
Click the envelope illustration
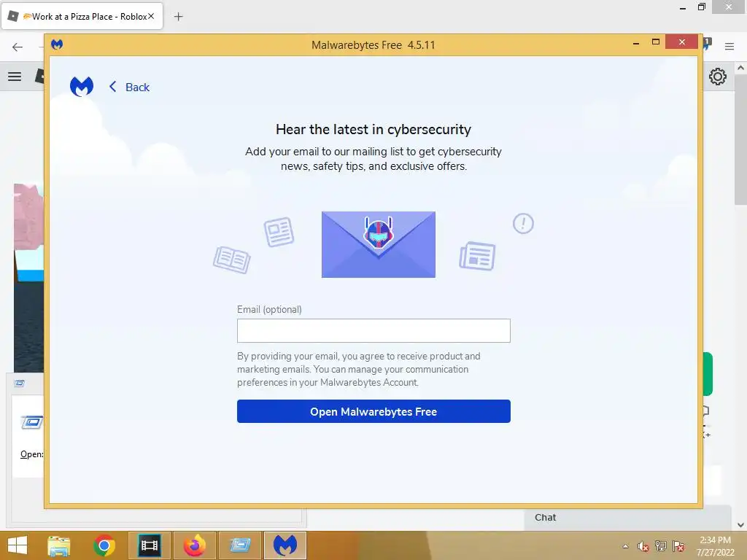pos(379,244)
